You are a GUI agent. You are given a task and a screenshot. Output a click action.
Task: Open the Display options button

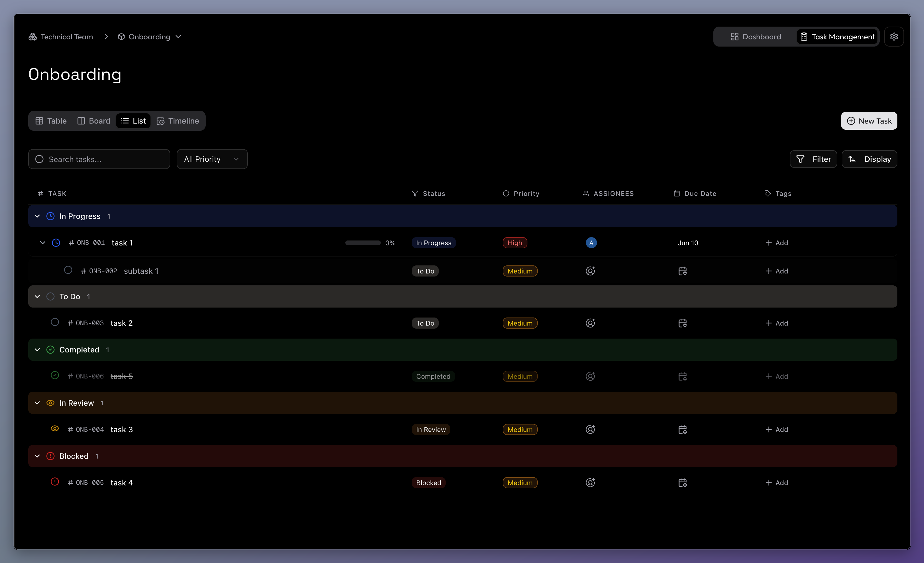point(869,159)
